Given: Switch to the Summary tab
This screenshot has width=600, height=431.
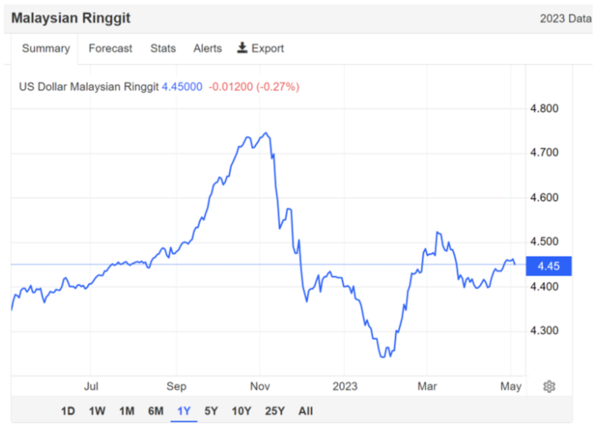Looking at the screenshot, I should pos(46,48).
